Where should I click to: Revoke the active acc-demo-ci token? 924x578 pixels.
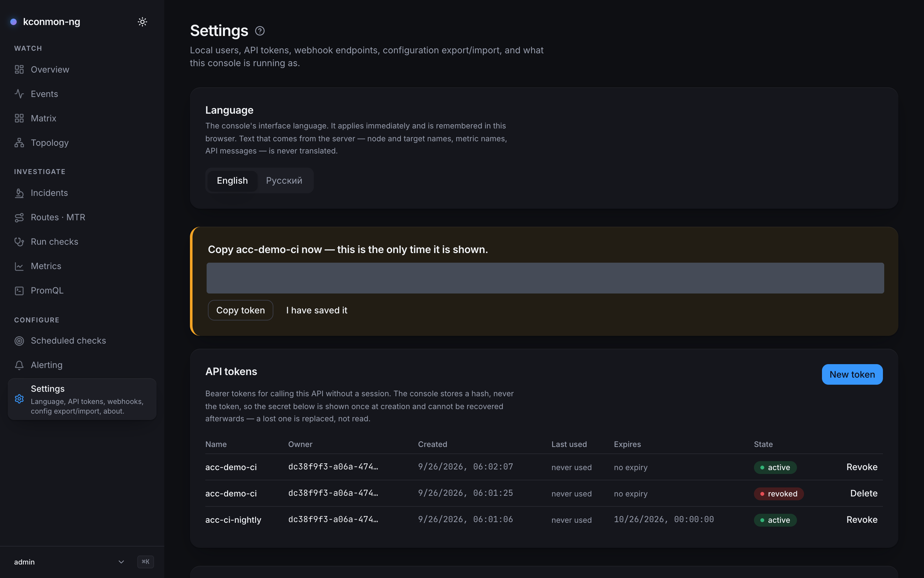pyautogui.click(x=862, y=467)
